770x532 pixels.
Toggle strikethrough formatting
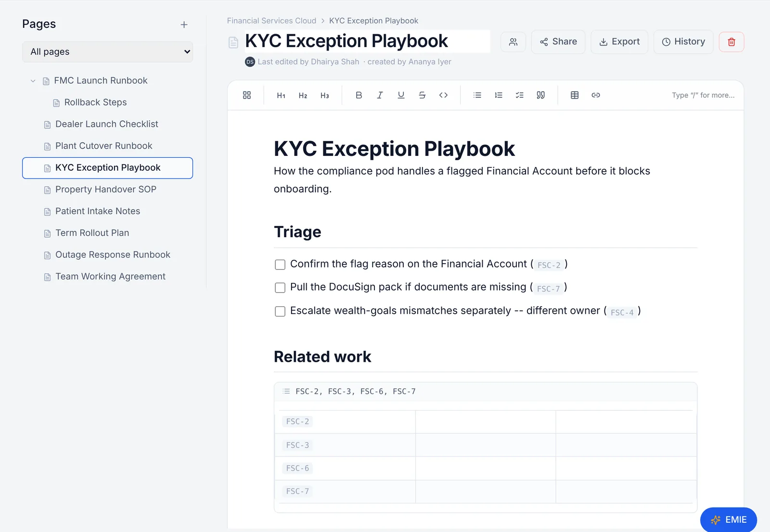[x=422, y=95]
